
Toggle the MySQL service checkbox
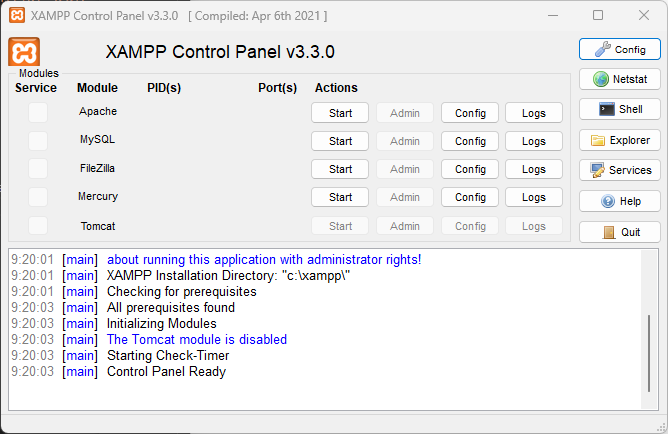[x=38, y=141]
